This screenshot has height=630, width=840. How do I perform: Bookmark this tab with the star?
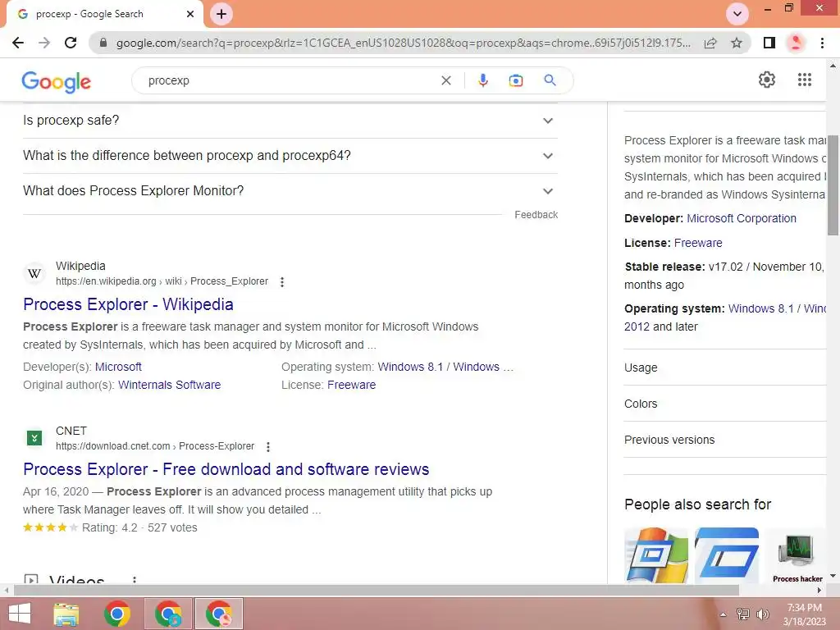737,43
